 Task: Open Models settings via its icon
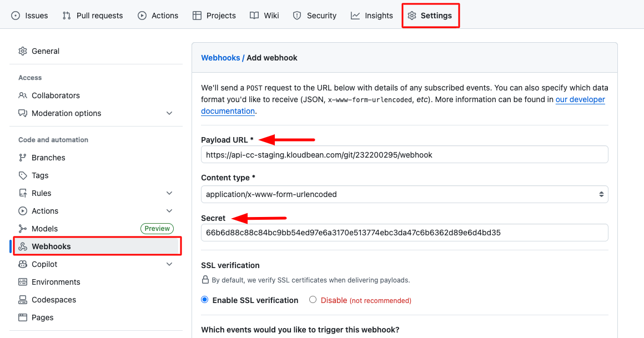click(x=23, y=229)
